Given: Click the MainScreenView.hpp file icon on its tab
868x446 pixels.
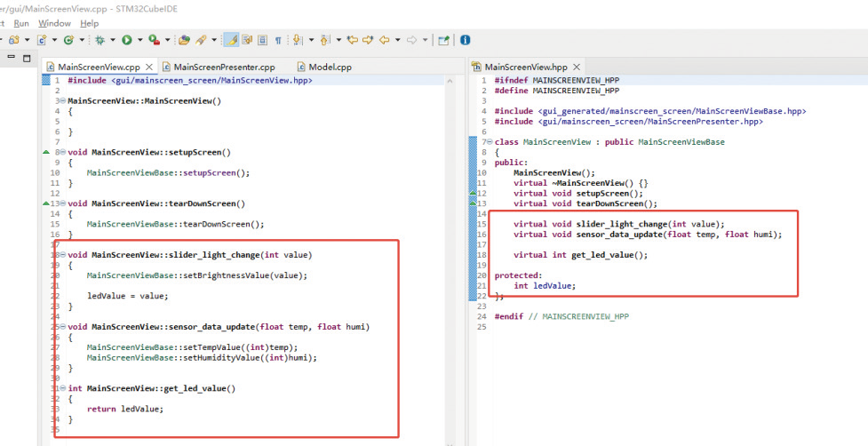Looking at the screenshot, I should (x=476, y=67).
